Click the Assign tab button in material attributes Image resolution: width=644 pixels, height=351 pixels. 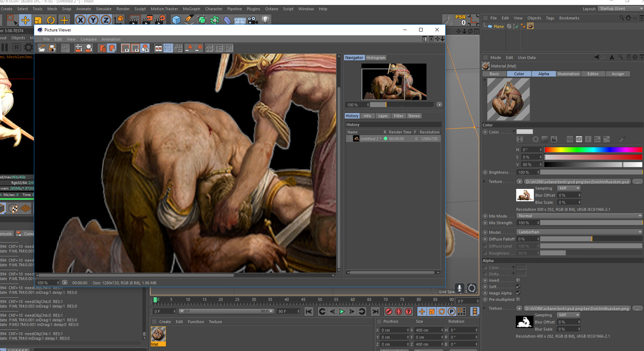point(618,74)
